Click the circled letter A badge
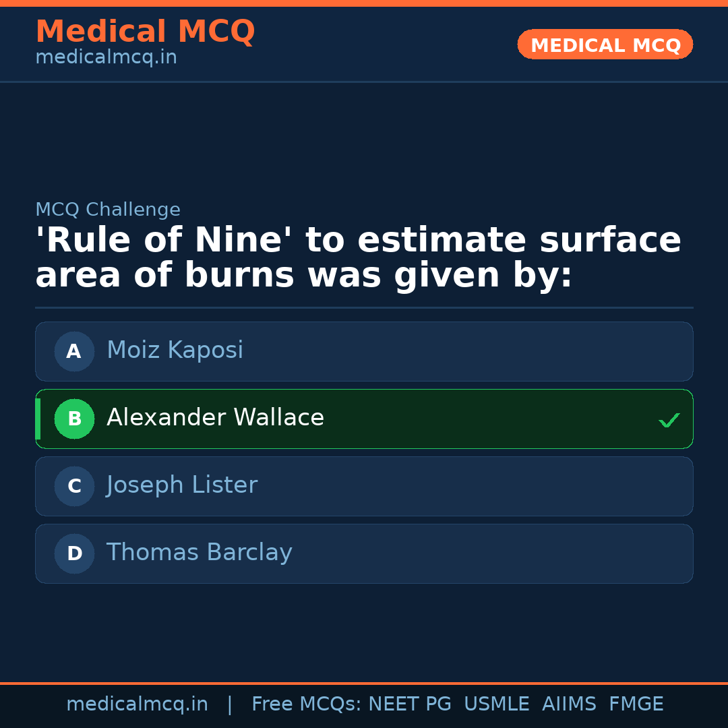728x728 pixels. pyautogui.click(x=74, y=351)
